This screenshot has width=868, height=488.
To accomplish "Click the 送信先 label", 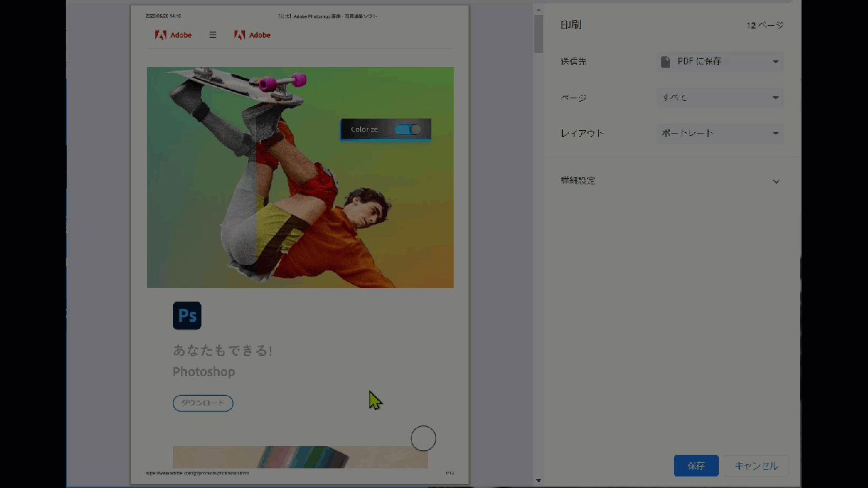I will click(x=573, y=62).
